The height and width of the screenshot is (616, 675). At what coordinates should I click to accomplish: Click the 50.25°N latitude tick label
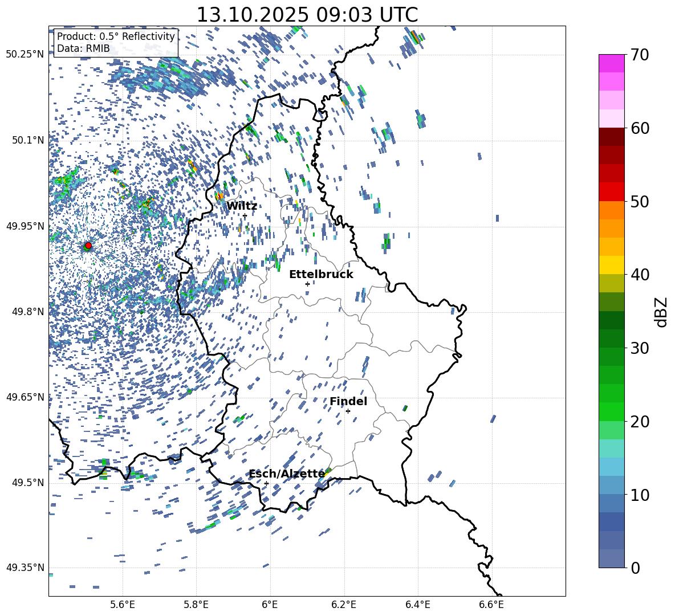coord(25,55)
